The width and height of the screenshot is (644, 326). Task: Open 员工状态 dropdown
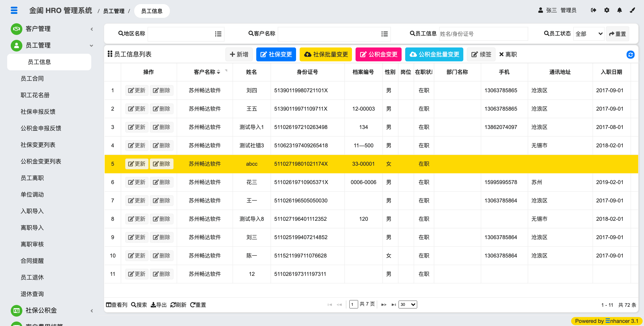coord(589,34)
